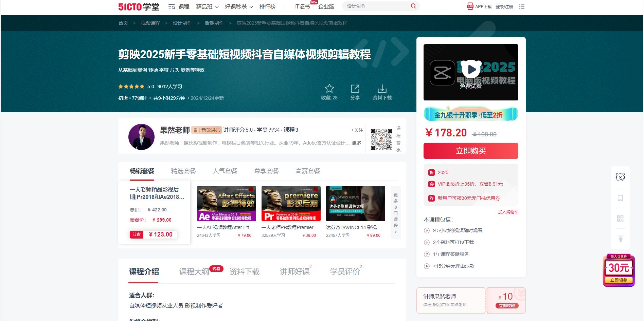Click the 金九银十升职季 promo banner
This screenshot has height=321, width=644.
click(471, 114)
